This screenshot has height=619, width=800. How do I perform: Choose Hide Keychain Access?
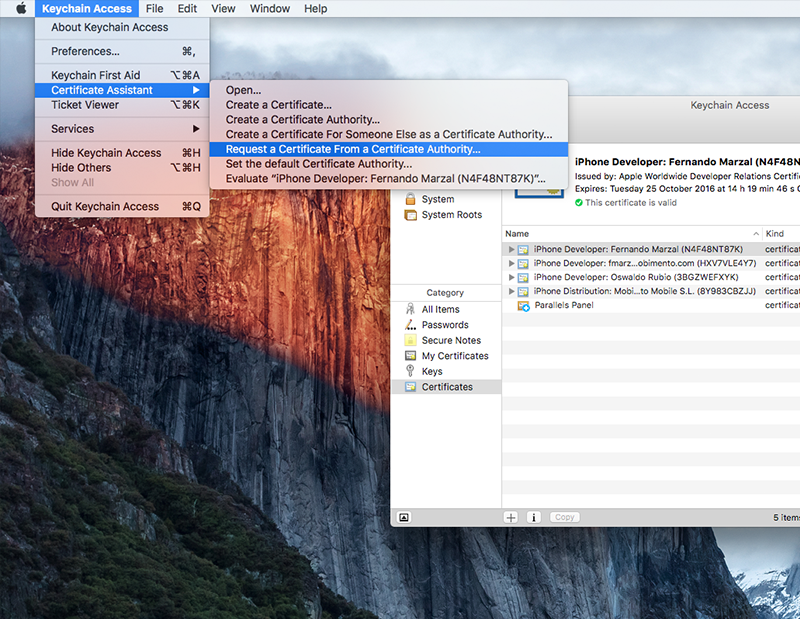click(x=122, y=153)
